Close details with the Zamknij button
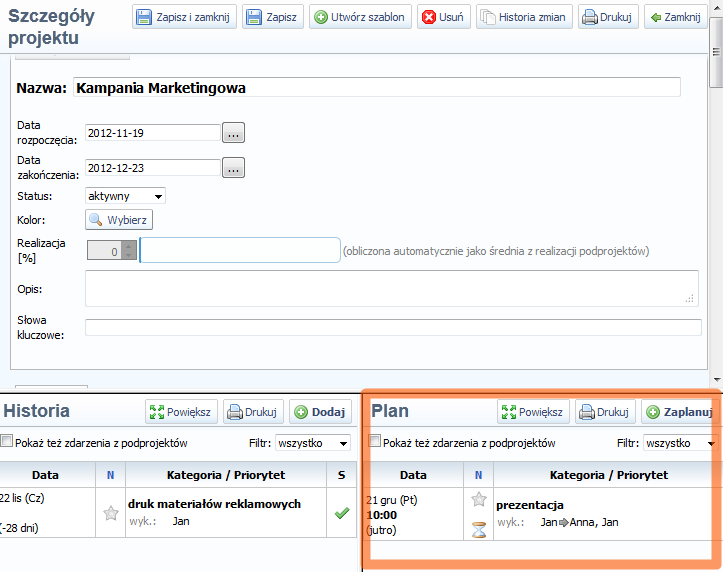723x572 pixels. 671,17
